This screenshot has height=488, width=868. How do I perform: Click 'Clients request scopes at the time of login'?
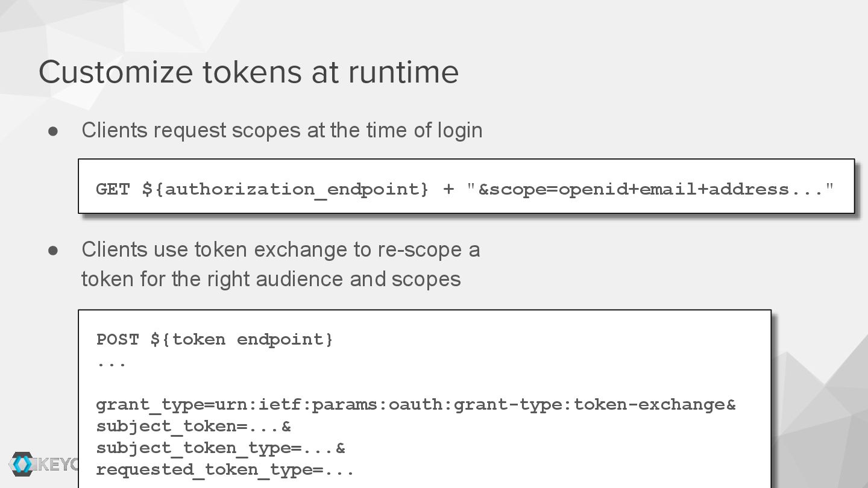[282, 130]
